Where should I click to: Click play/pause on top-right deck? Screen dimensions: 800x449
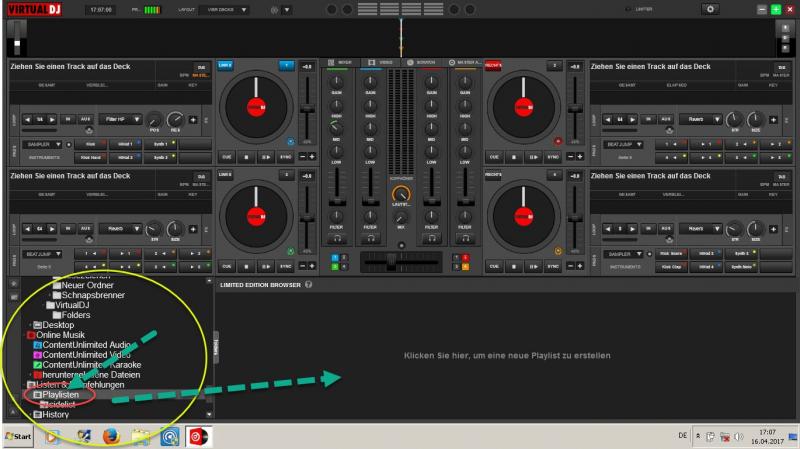point(533,157)
